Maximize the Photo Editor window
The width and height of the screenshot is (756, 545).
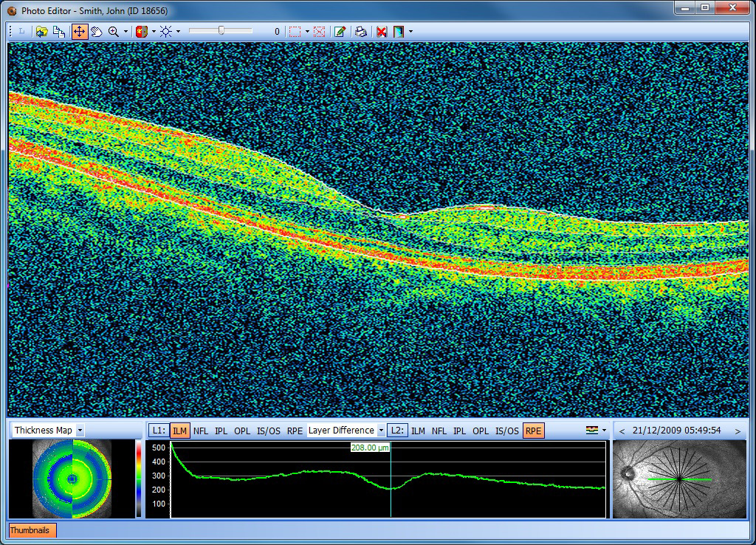(x=705, y=7)
